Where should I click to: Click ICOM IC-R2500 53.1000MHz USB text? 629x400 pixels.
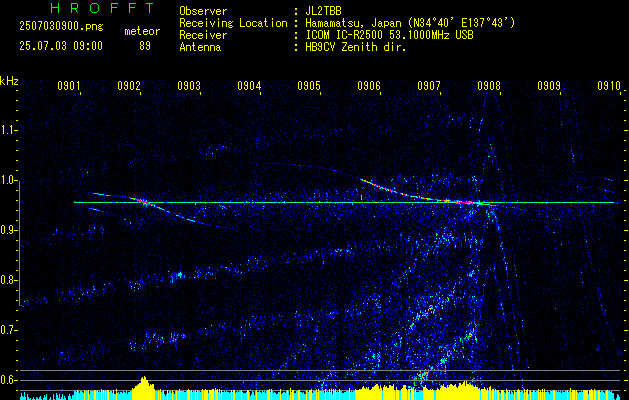pos(389,35)
